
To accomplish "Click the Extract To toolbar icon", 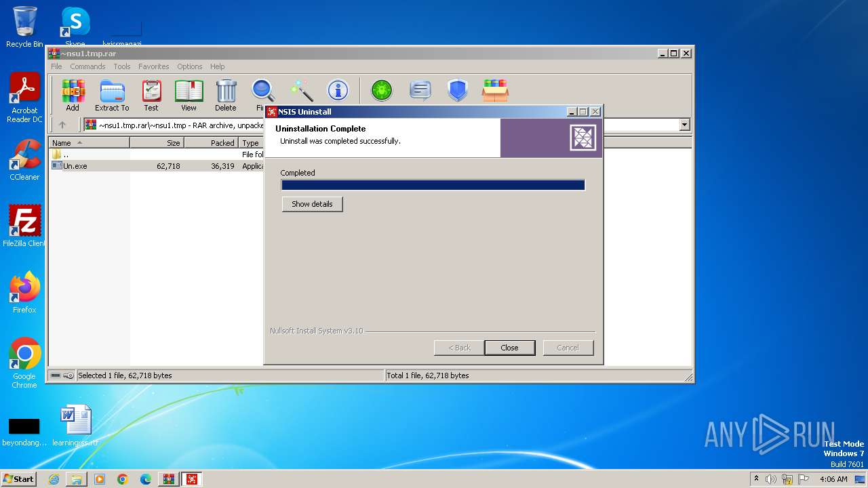I will tap(112, 95).
